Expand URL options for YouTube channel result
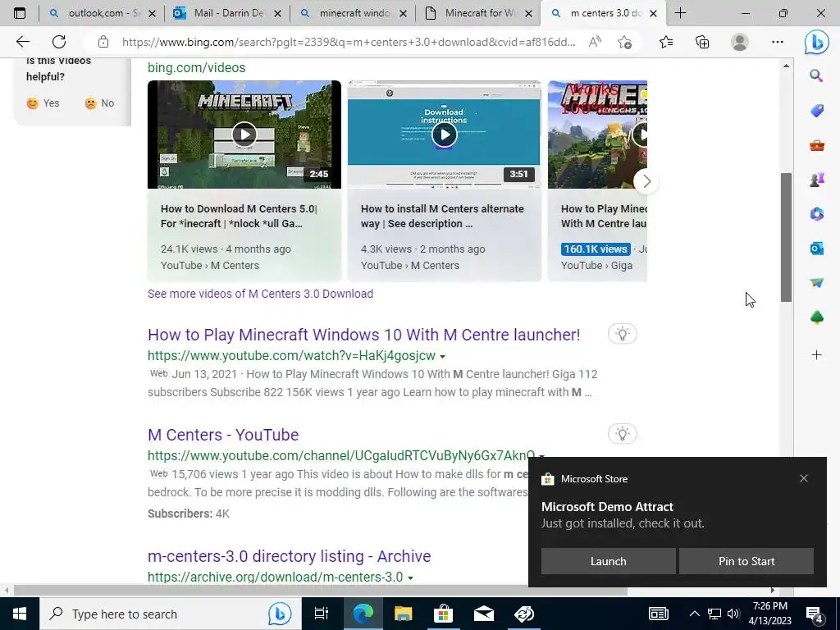The image size is (840, 630). 541,456
